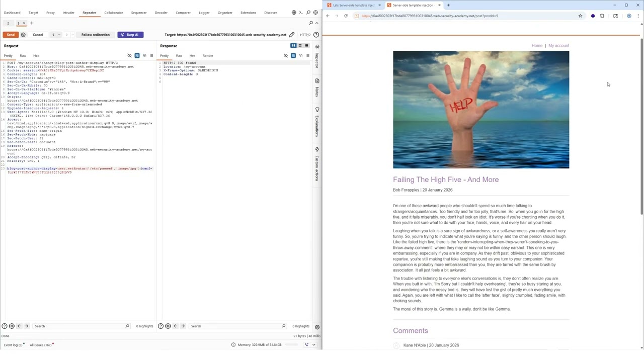Open history dropdown beside back arrow
The image size is (644, 362).
tap(59, 35)
